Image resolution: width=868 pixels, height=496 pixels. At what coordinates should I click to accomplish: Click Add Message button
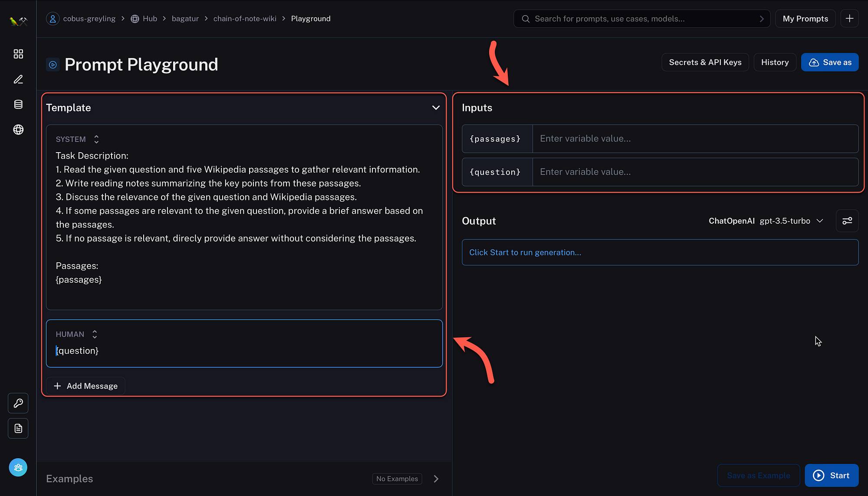[x=85, y=386]
